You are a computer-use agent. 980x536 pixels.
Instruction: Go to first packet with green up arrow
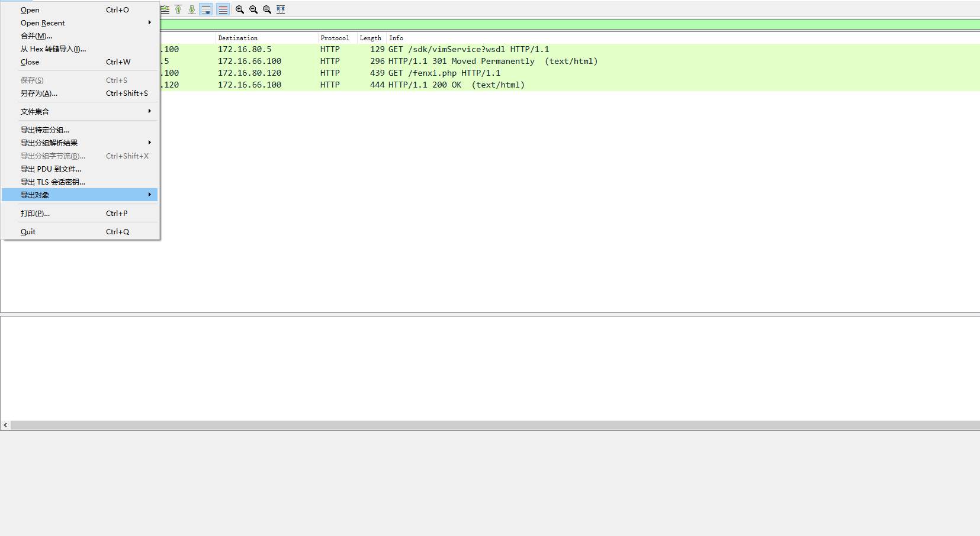[178, 9]
